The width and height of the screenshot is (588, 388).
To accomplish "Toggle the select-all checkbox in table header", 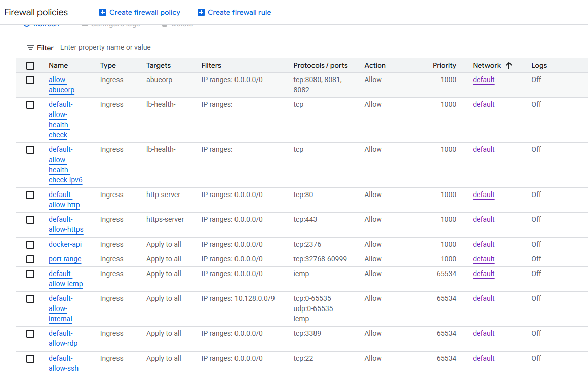I will click(30, 66).
